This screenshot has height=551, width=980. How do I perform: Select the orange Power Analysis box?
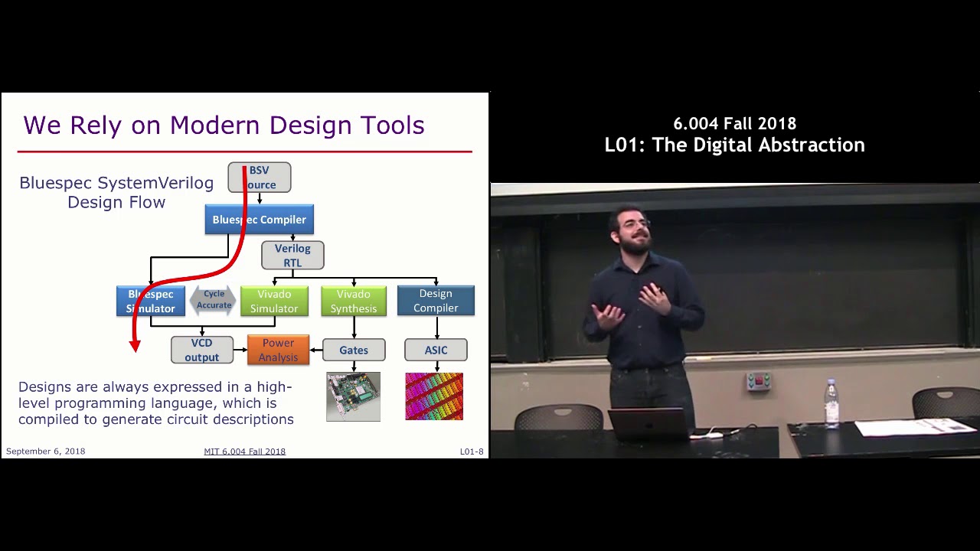click(278, 350)
